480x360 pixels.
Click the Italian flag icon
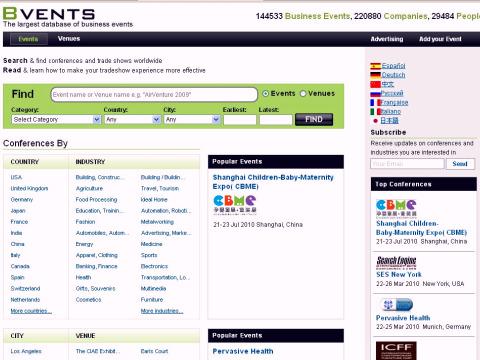pyautogui.click(x=376, y=112)
